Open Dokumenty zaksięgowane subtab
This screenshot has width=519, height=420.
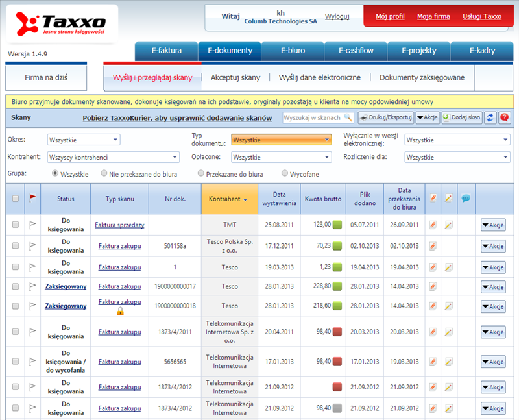click(x=422, y=77)
